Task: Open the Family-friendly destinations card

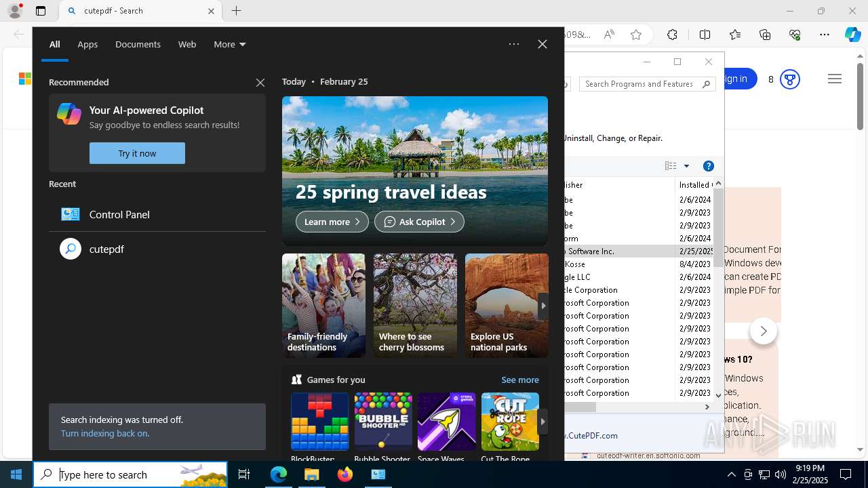Action: click(x=323, y=306)
